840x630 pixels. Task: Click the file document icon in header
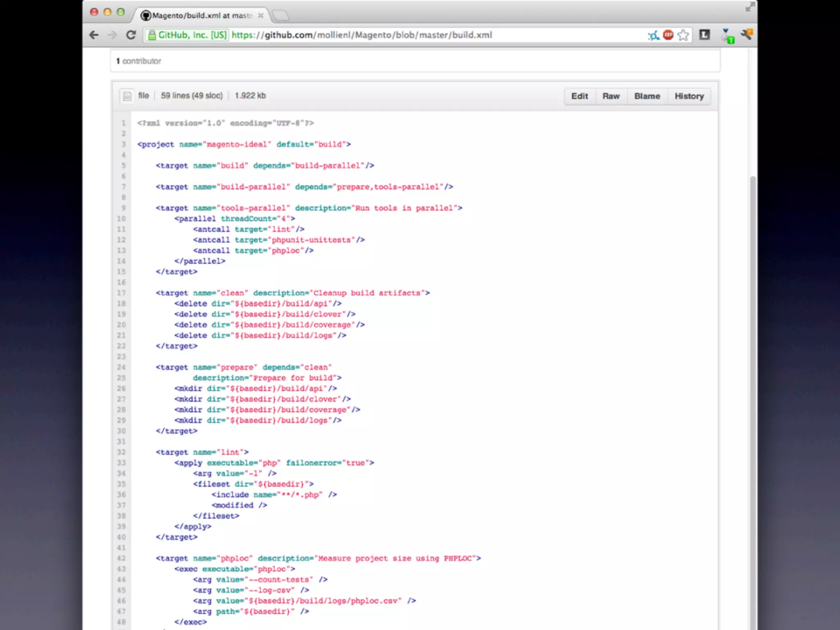[x=127, y=96]
